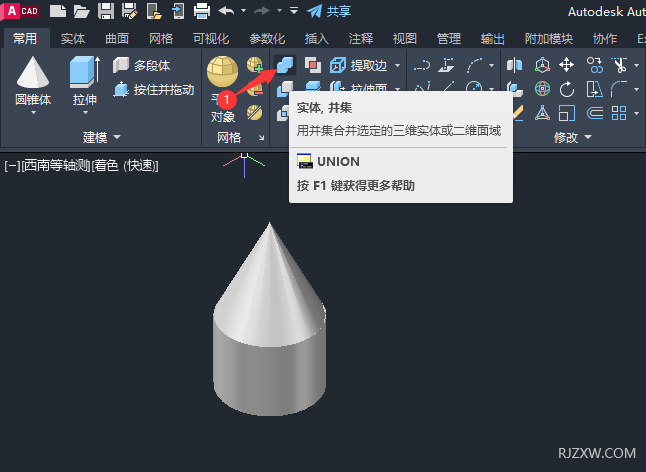Open the AutoCAD application menu

coord(21,11)
